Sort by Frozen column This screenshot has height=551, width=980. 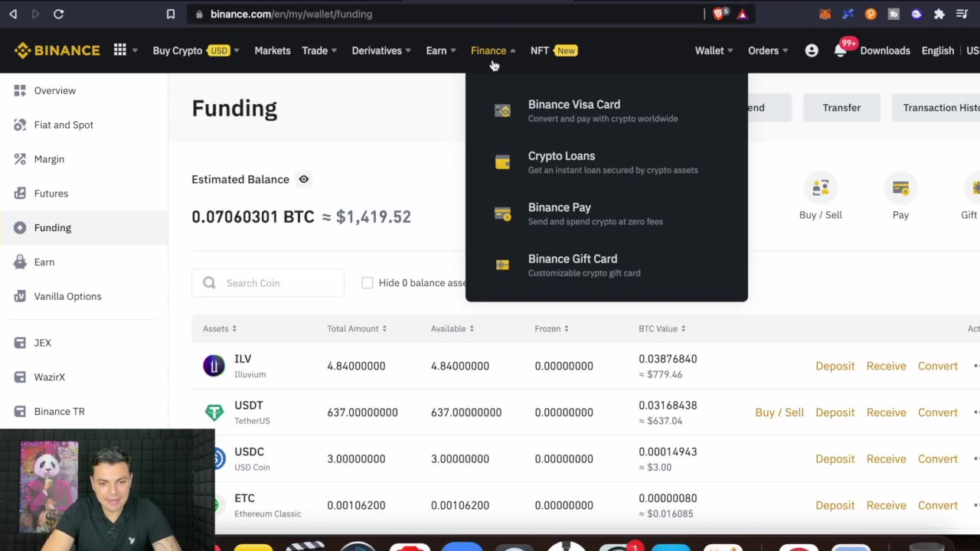click(x=551, y=328)
